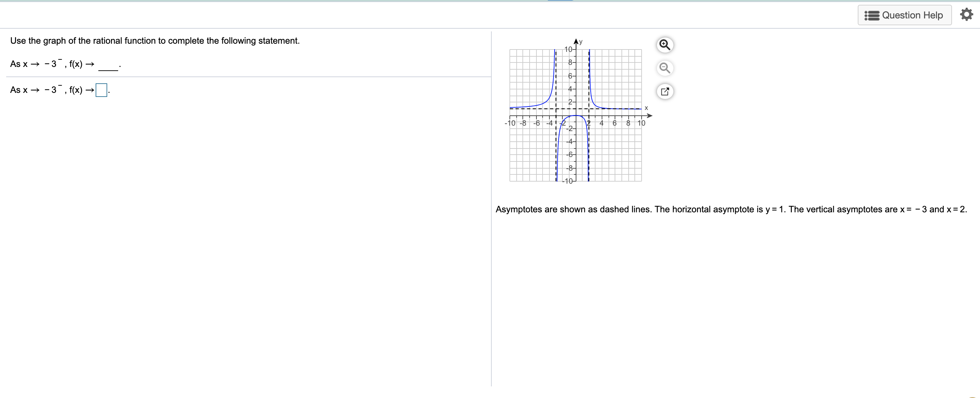Open Question Help
This screenshot has width=980, height=398.
(904, 15)
